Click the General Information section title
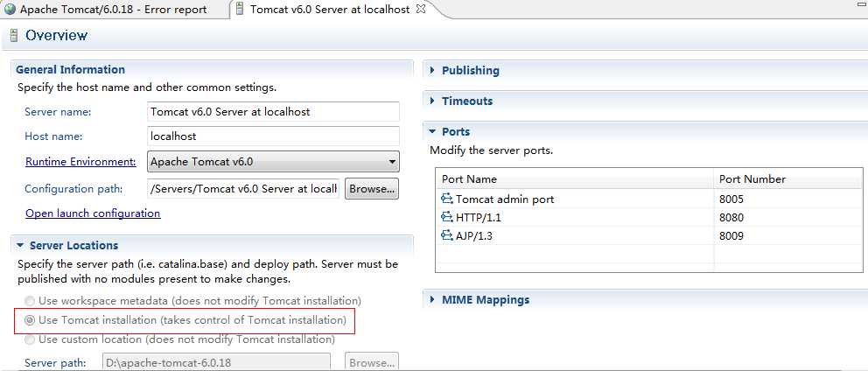The image size is (868, 371). pyautogui.click(x=70, y=70)
